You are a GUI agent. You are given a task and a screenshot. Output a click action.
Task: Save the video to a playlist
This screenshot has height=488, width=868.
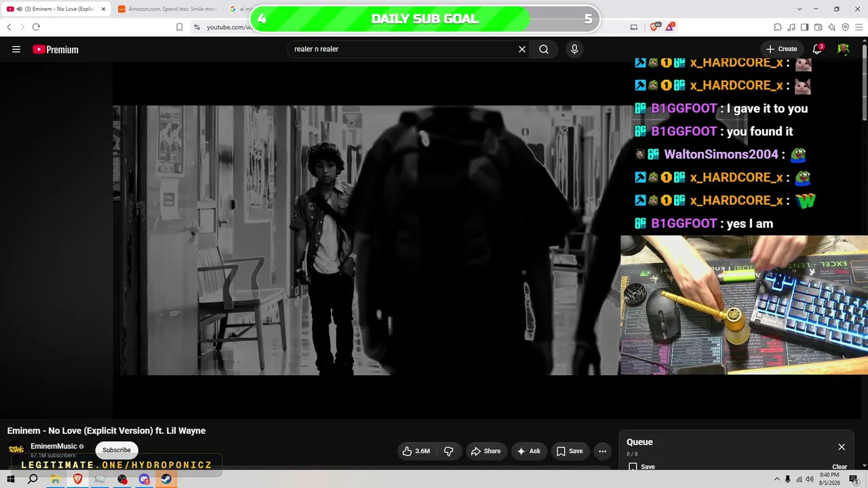point(570,451)
